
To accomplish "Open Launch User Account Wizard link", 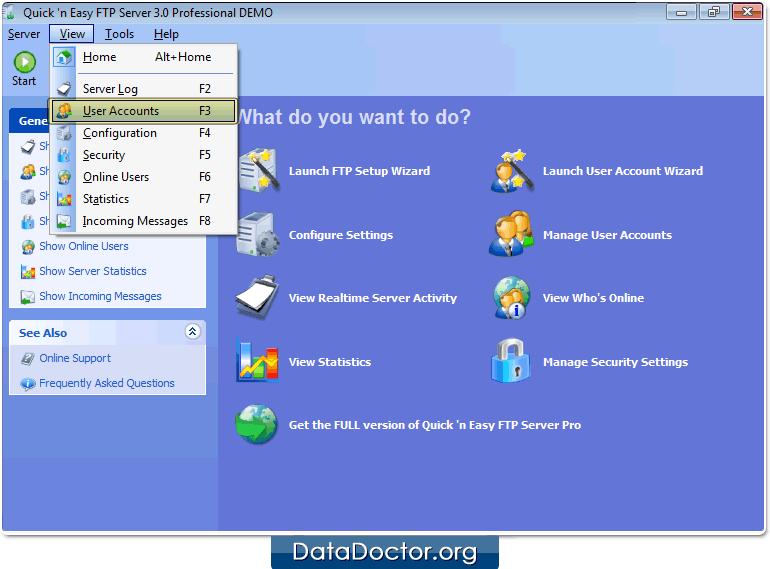I will [x=623, y=171].
